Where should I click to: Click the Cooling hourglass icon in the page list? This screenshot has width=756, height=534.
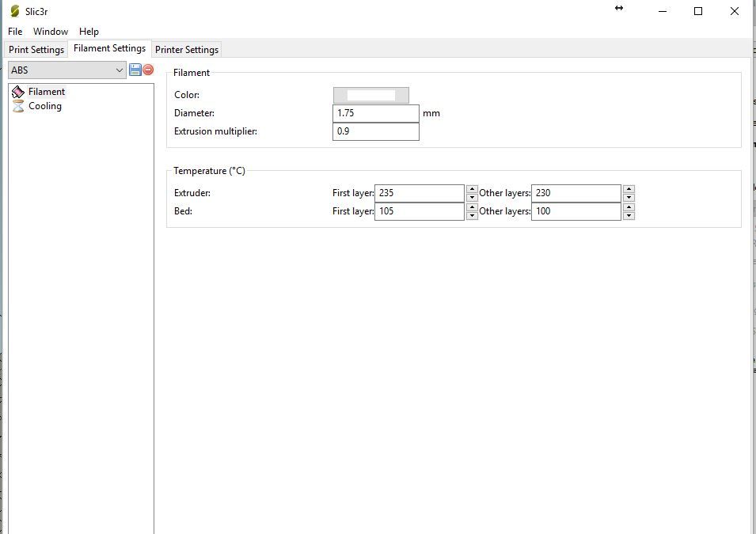coord(18,106)
